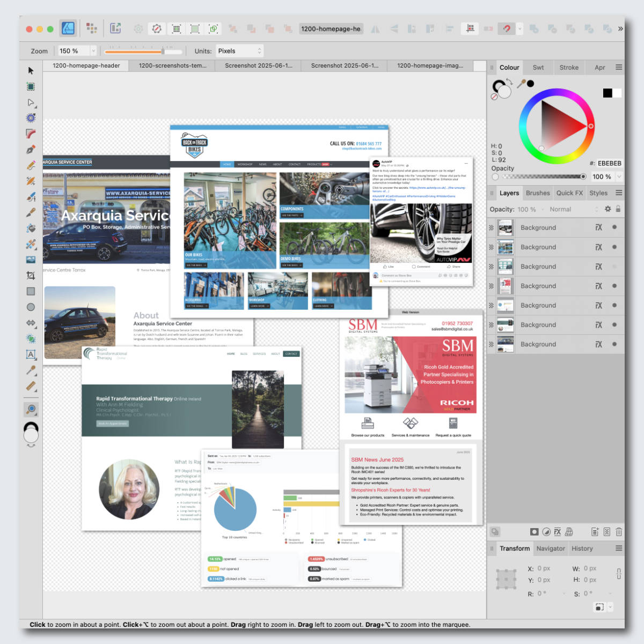Select the Place Image tool
The width and height of the screenshot is (644, 644).
click(31, 260)
